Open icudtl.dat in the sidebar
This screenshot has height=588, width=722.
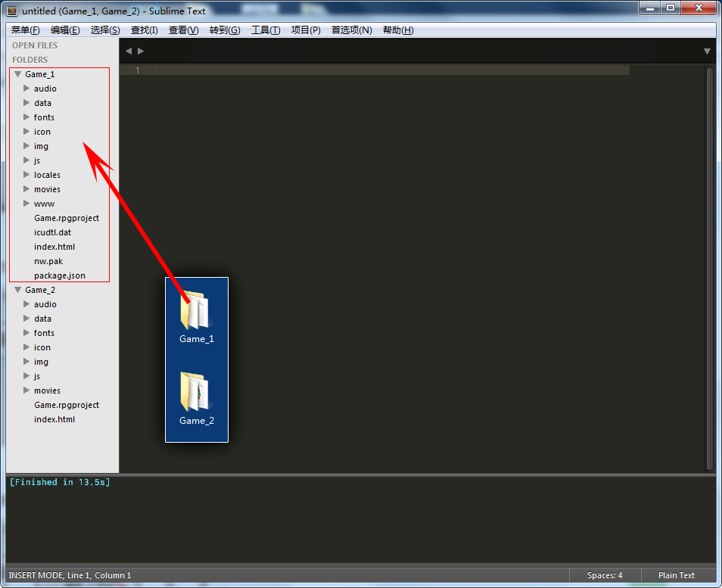point(52,232)
